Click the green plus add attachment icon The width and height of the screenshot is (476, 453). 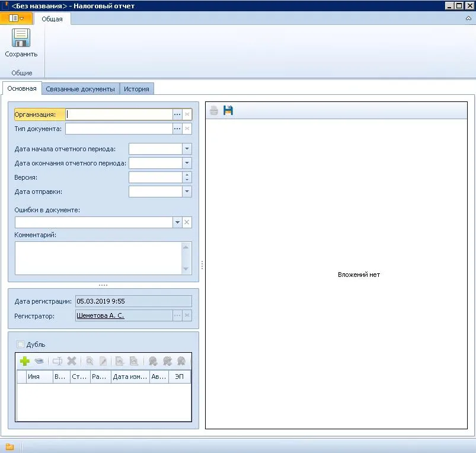(25, 361)
